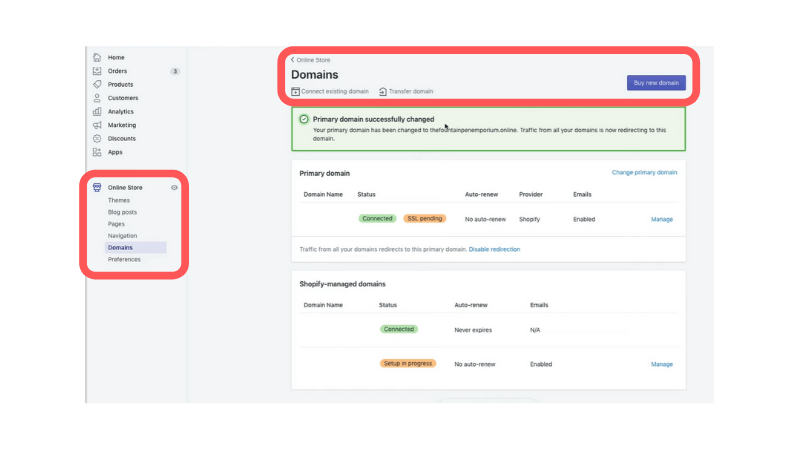Click Transfer domain link

406,91
